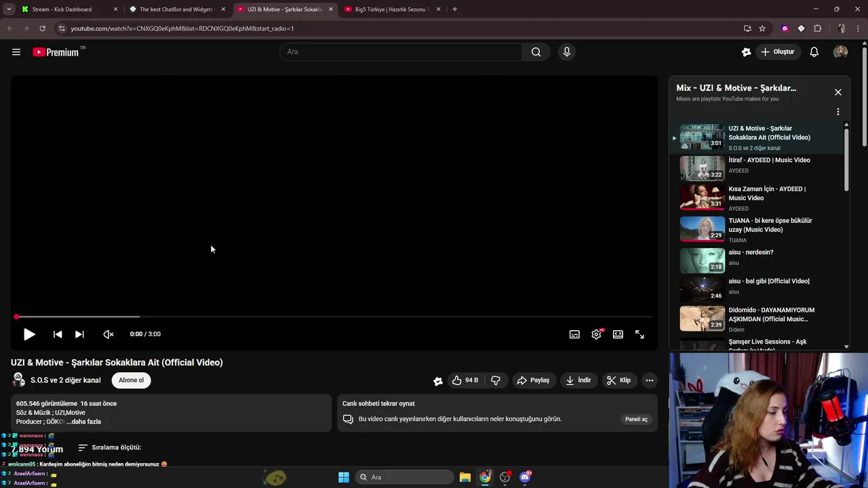Like the video with 94 B

pos(465,380)
